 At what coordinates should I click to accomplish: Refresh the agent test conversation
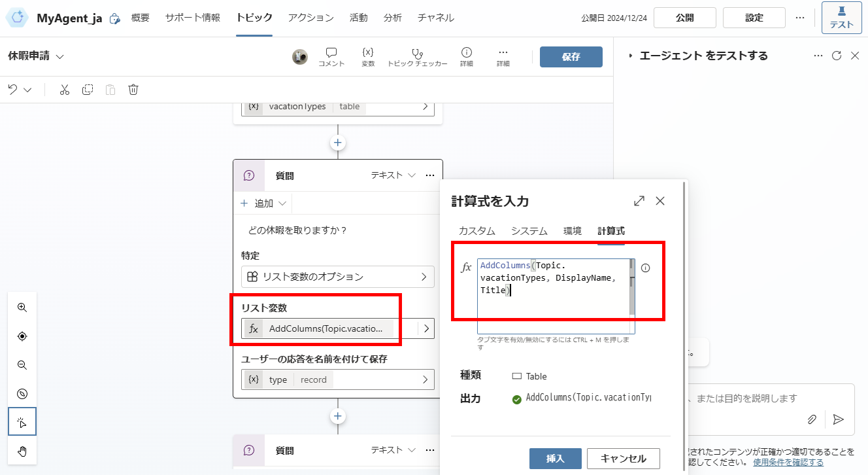click(x=837, y=56)
